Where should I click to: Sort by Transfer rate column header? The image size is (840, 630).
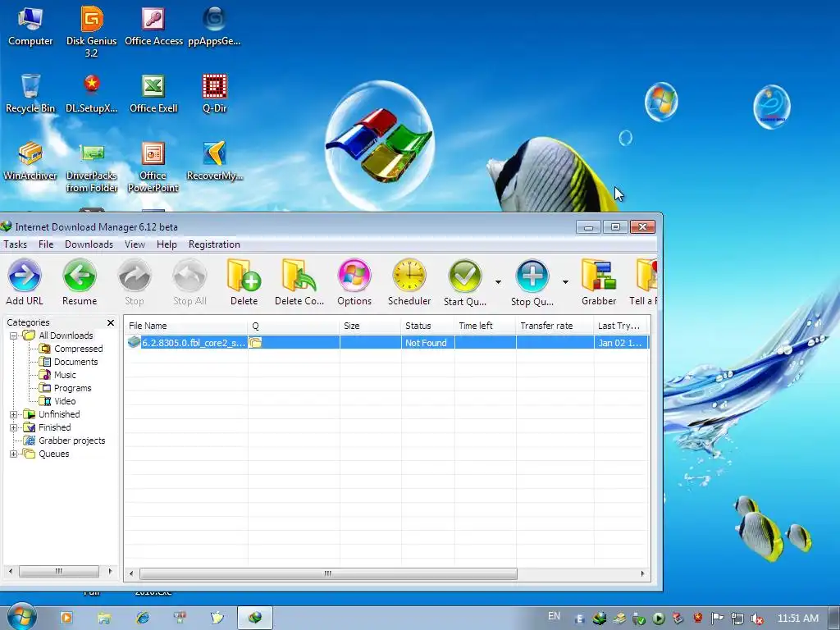(555, 326)
